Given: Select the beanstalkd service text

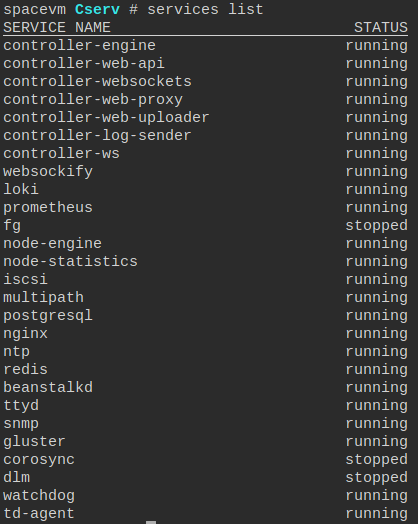Looking at the screenshot, I should (48, 388).
